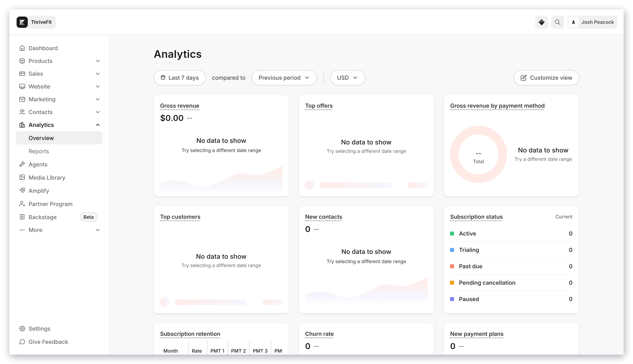Go to Dashboard in the sidebar
This screenshot has height=364, width=633.
coord(43,48)
